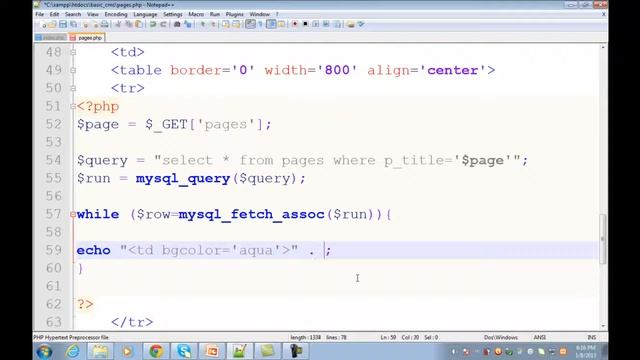
Task: Toggle INS insert mode in status bar
Action: tap(591, 338)
